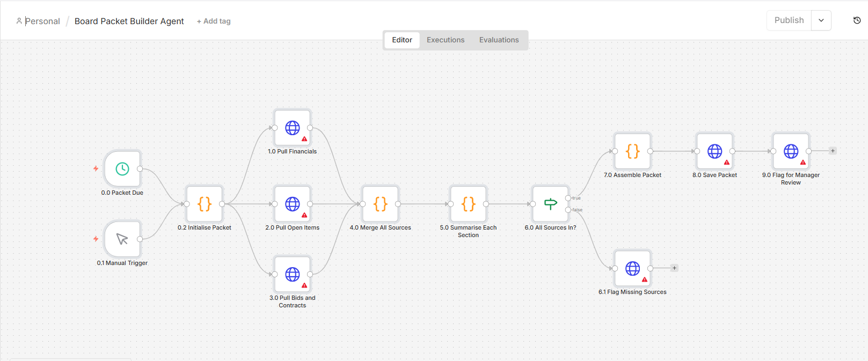
Task: Click the true output of All Sources In?
Action: tap(568, 198)
